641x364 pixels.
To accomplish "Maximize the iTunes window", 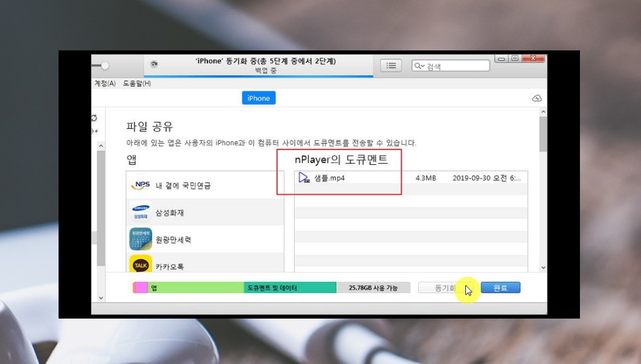I will [x=515, y=58].
